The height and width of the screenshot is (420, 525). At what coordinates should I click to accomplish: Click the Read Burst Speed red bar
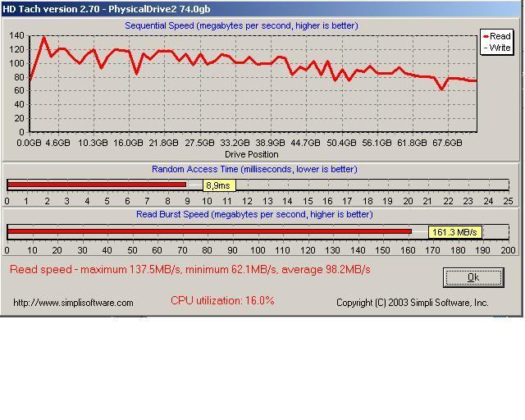click(x=210, y=231)
